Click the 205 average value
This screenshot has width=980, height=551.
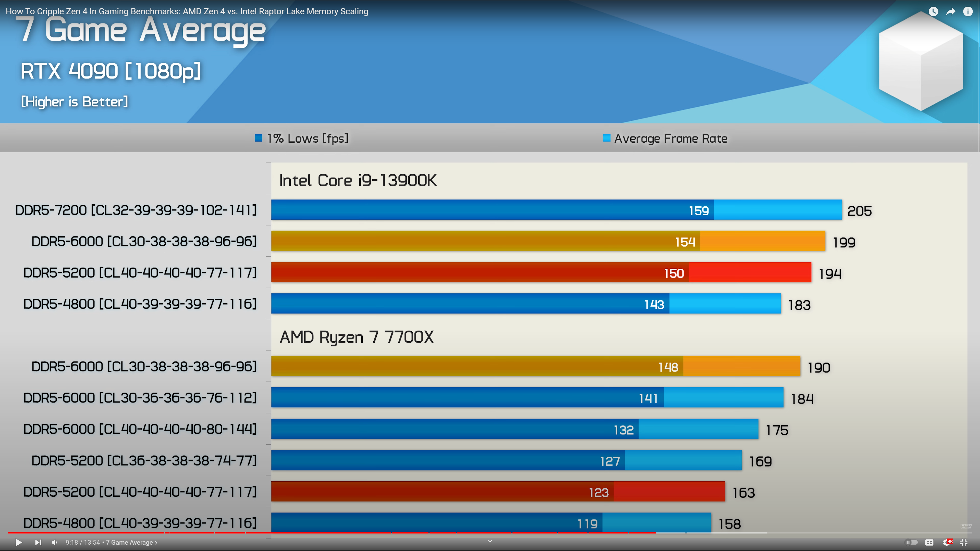[x=859, y=211]
